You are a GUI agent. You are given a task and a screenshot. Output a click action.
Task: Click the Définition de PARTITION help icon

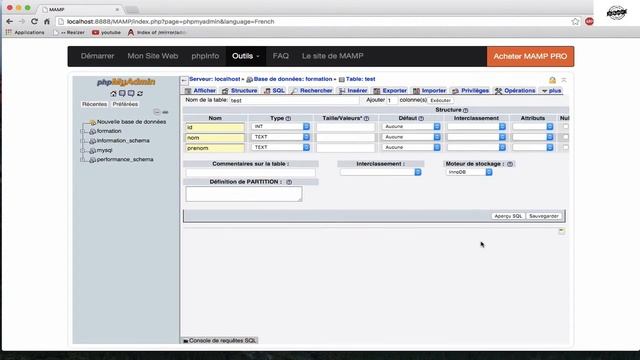(x=289, y=182)
